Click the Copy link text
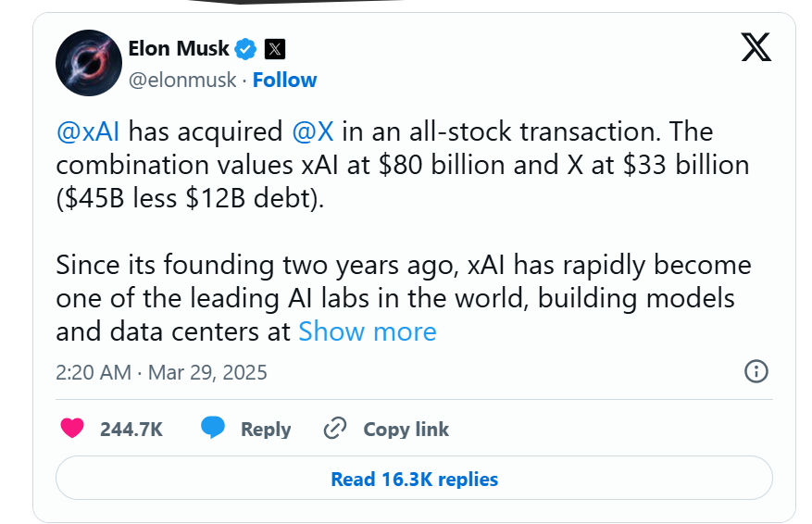The image size is (812, 524). coord(406,430)
